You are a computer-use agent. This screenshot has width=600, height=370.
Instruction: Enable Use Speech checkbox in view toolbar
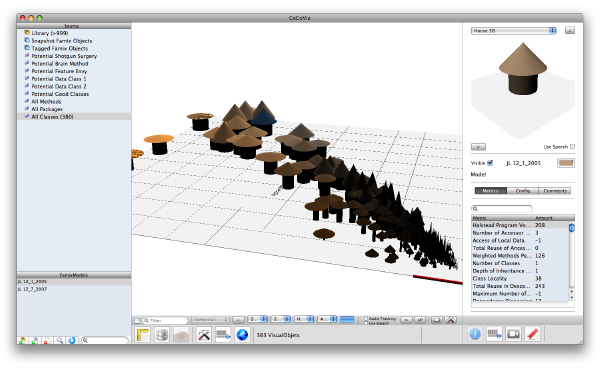366,323
